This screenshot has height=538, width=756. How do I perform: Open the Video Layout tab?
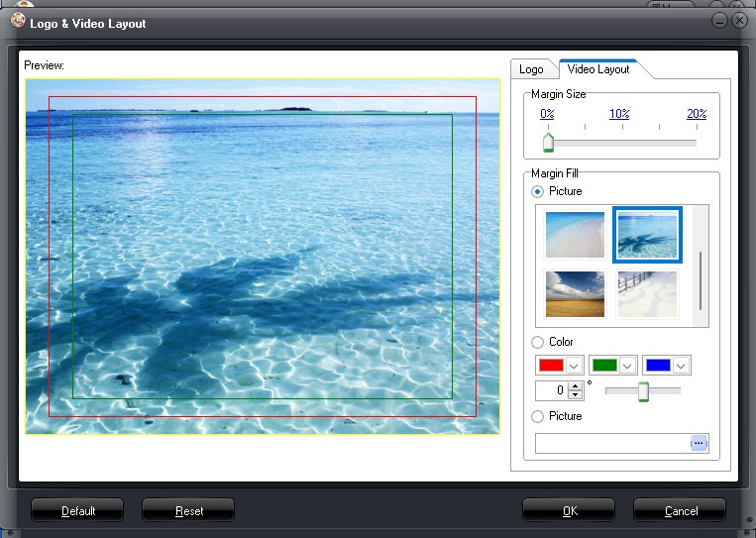[x=598, y=69]
